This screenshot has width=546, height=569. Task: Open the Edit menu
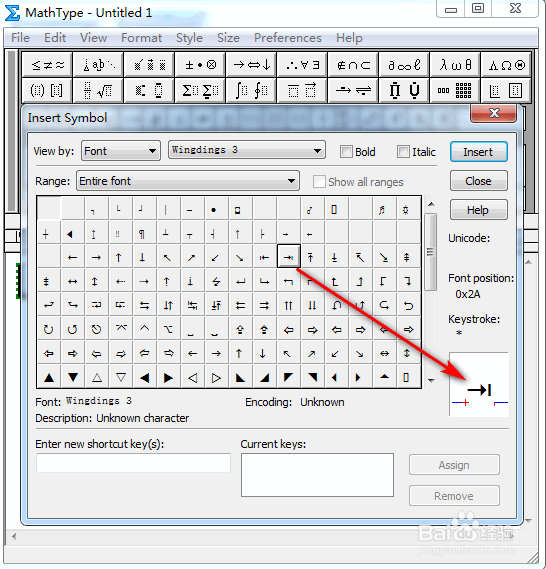click(x=55, y=38)
